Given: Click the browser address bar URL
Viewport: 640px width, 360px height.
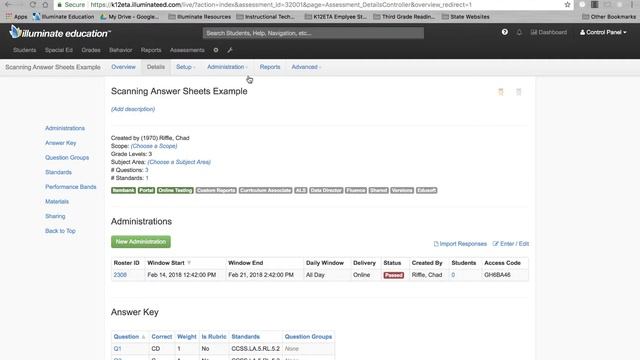Looking at the screenshot, I should point(281,5).
